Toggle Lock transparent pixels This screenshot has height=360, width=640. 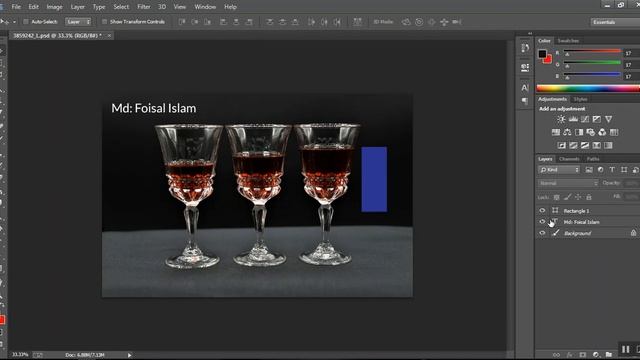coord(556,197)
